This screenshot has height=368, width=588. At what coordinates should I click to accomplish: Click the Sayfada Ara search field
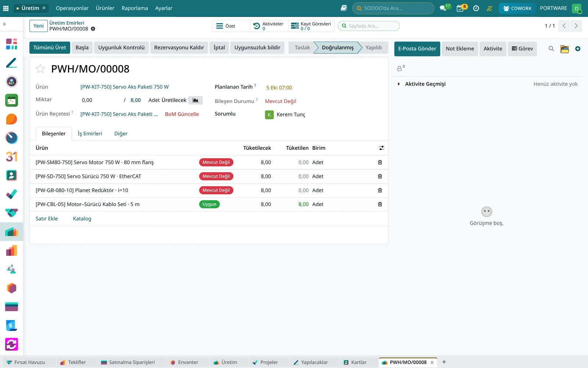pyautogui.click(x=369, y=26)
